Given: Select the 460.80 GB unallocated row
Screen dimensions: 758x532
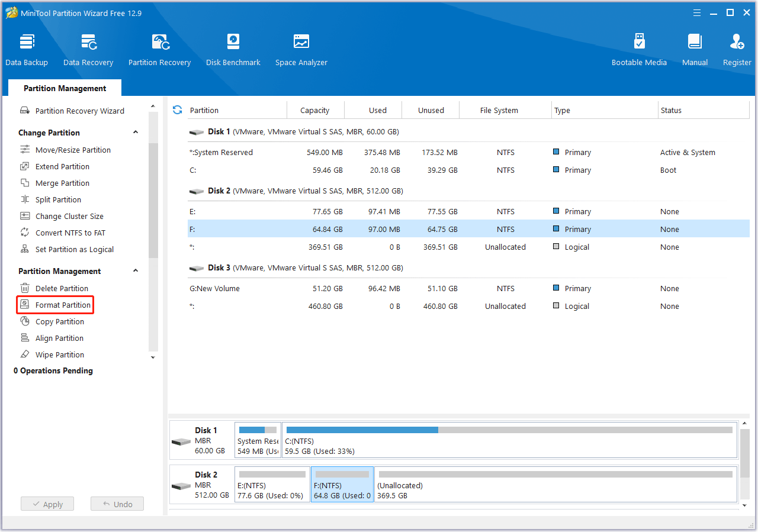Looking at the screenshot, I should [468, 306].
